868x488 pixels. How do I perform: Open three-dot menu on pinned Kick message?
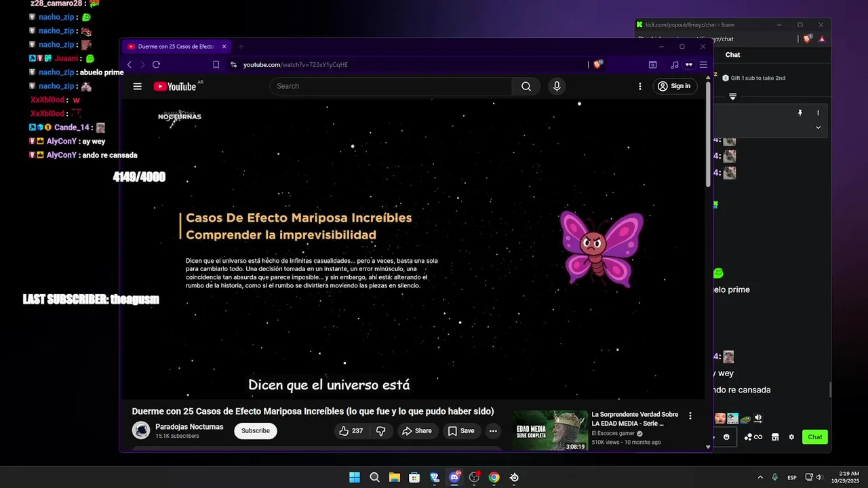tap(818, 113)
